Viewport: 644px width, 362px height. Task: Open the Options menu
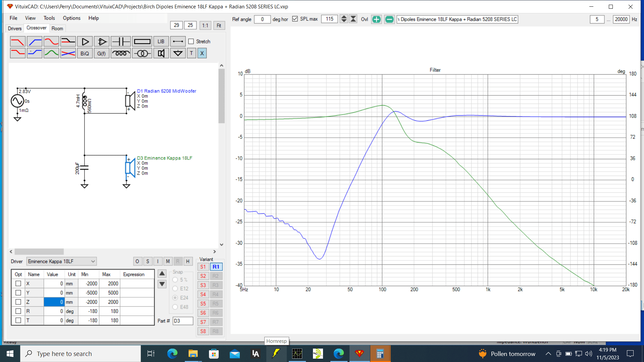pyautogui.click(x=72, y=18)
